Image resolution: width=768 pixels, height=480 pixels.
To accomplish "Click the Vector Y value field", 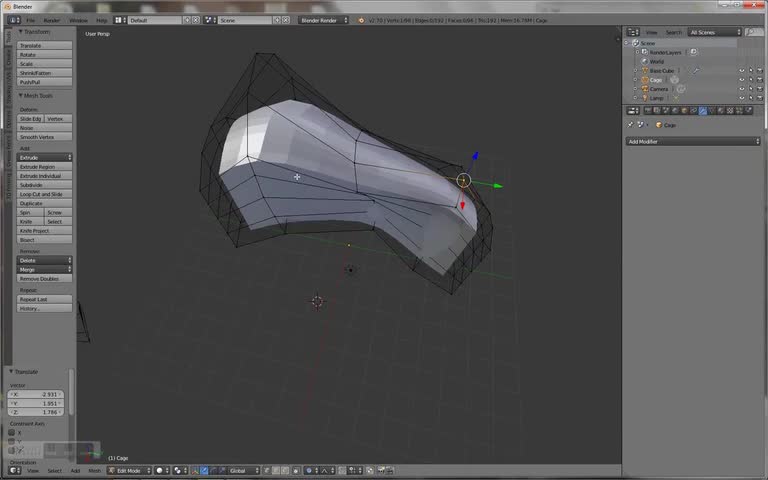I will pyautogui.click(x=36, y=403).
